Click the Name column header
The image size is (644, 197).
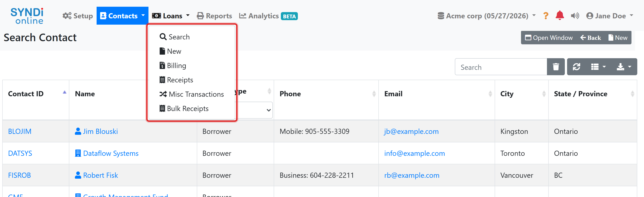pyautogui.click(x=85, y=94)
